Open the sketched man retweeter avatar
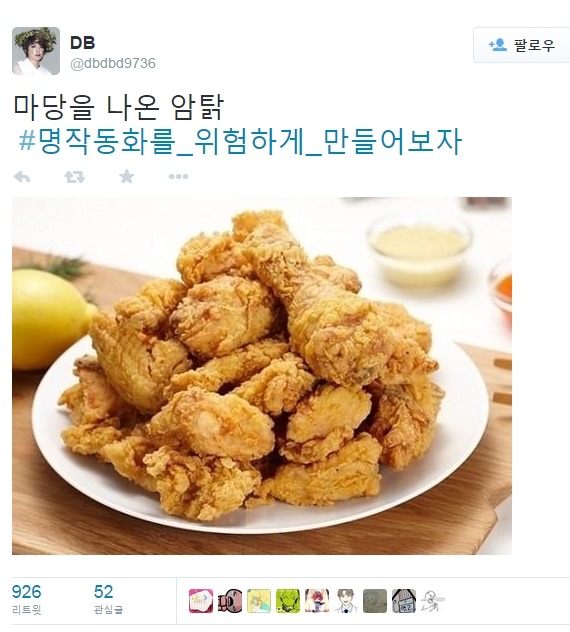The width and height of the screenshot is (570, 632). pos(346,601)
